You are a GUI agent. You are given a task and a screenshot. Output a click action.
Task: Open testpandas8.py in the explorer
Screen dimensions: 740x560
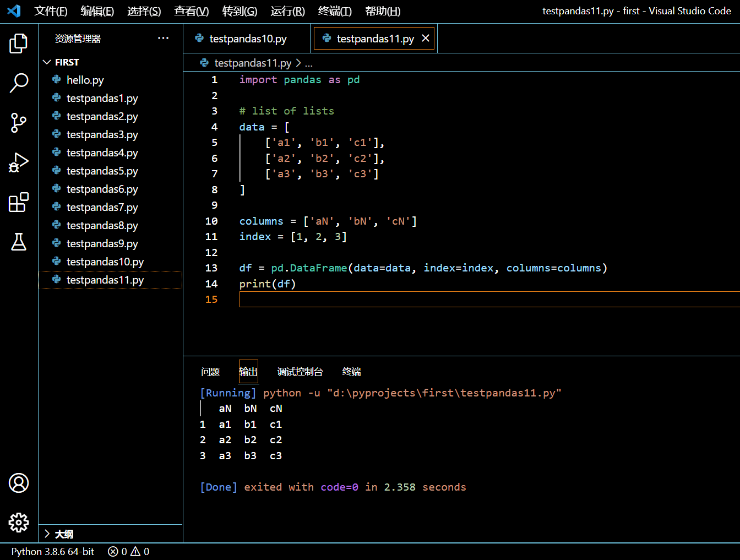pos(110,225)
